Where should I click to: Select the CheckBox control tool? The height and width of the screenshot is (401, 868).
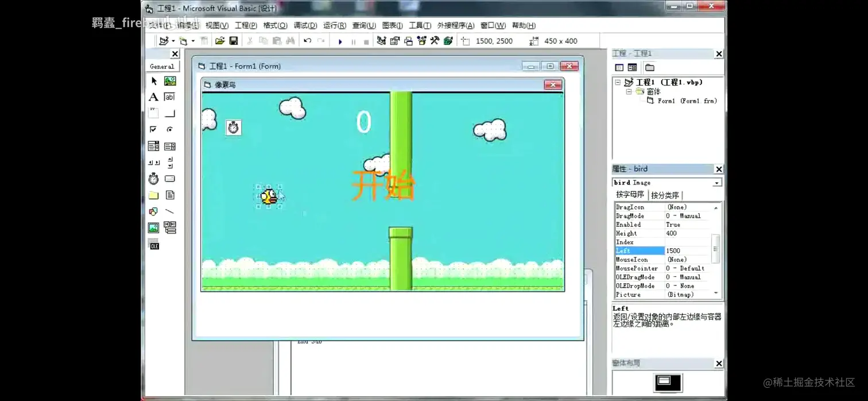pos(154,129)
